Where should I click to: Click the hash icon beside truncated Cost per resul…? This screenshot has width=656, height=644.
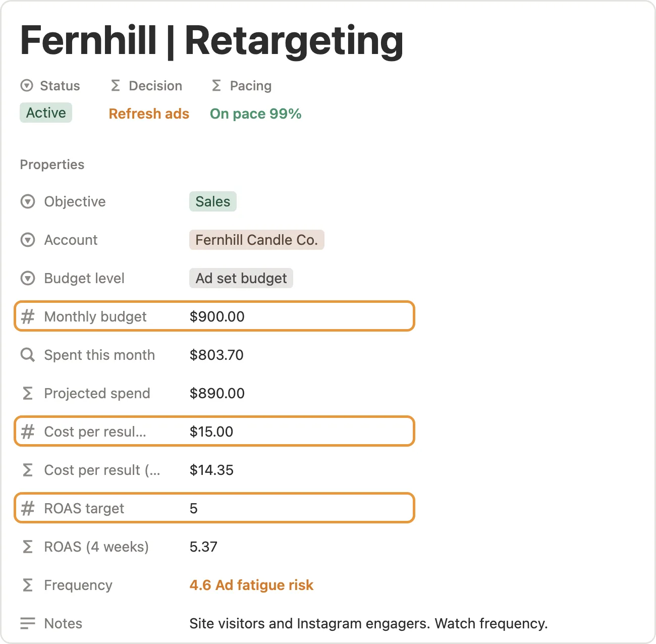point(28,432)
